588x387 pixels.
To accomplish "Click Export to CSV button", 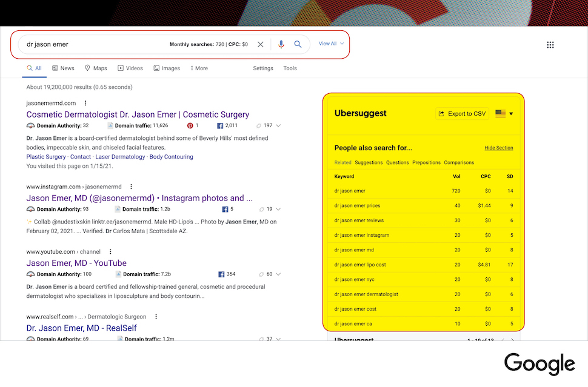I will coord(463,113).
